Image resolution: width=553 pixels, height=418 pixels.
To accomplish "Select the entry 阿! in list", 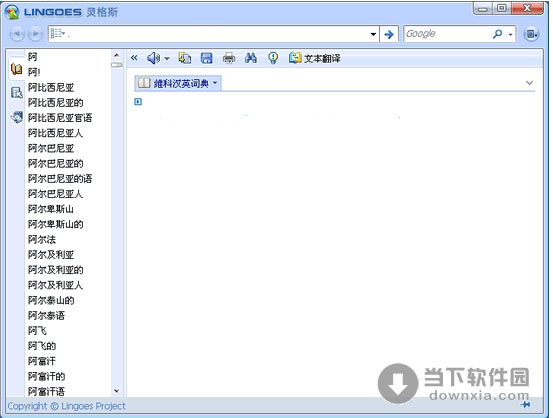I will (x=34, y=72).
